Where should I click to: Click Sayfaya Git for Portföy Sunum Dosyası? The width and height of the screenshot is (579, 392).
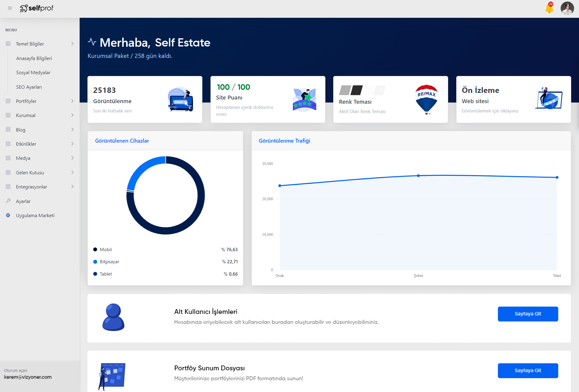[x=528, y=371]
